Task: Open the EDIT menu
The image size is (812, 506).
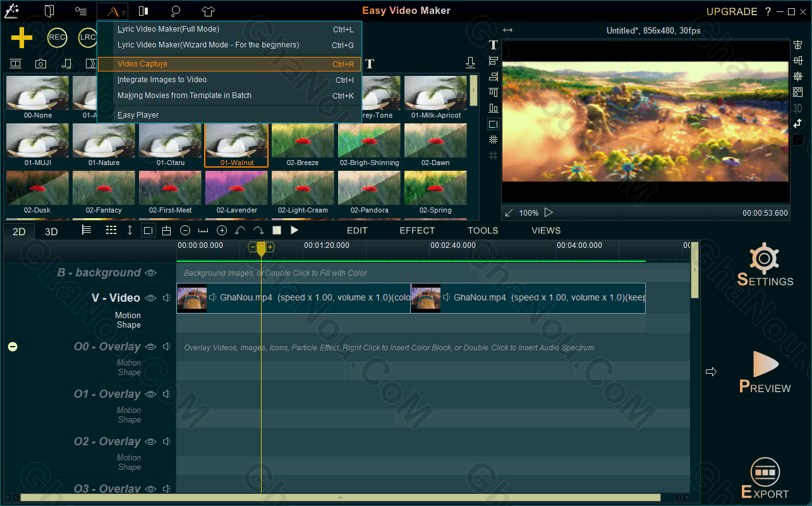Action: 357,230
